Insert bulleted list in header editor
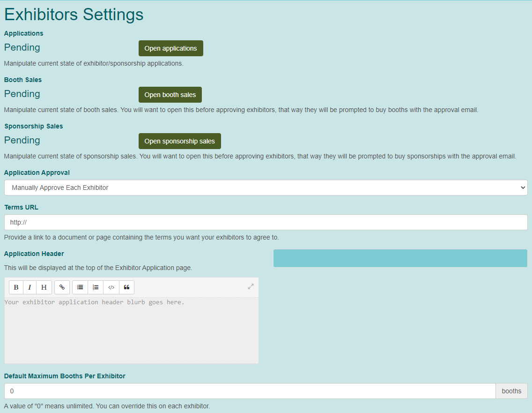Image resolution: width=532 pixels, height=413 pixels. (x=80, y=287)
